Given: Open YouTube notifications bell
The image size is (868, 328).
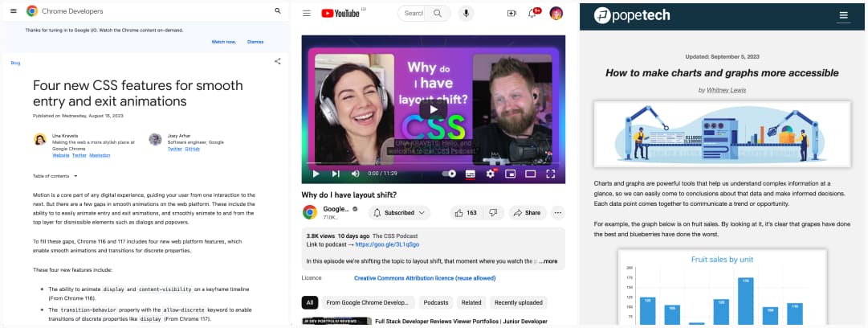Looking at the screenshot, I should coord(532,13).
